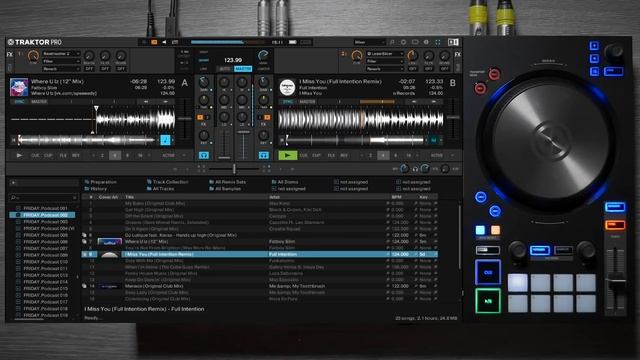Click the FX unit 2 dry/wet knob

pos(357,56)
